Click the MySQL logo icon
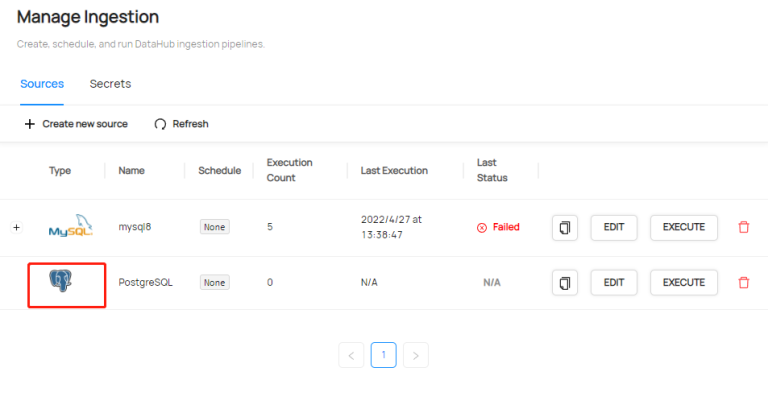 click(x=70, y=227)
